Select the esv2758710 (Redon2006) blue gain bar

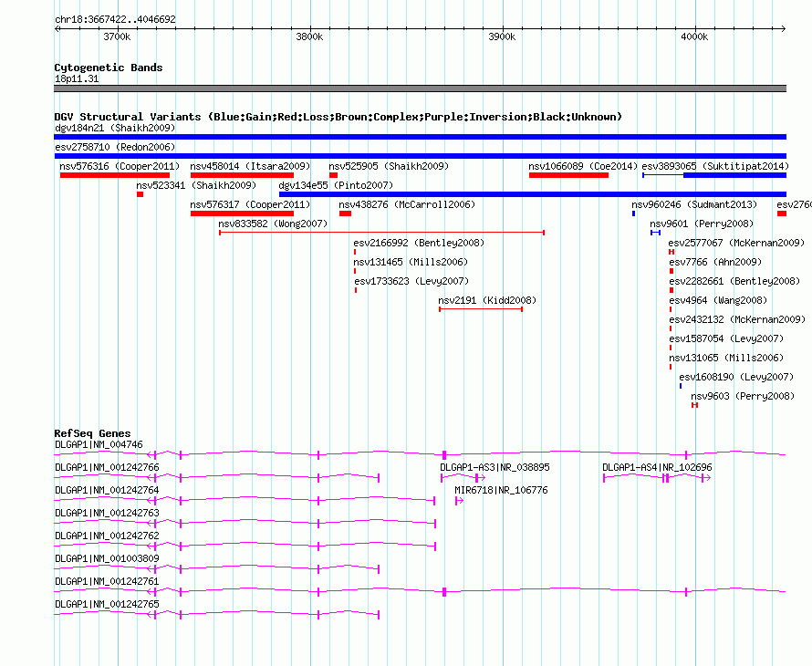click(x=420, y=156)
